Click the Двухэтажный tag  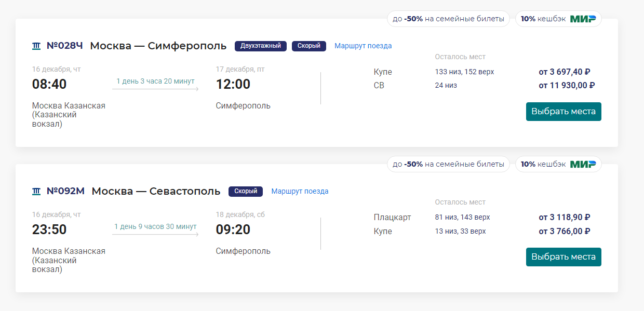point(261,46)
